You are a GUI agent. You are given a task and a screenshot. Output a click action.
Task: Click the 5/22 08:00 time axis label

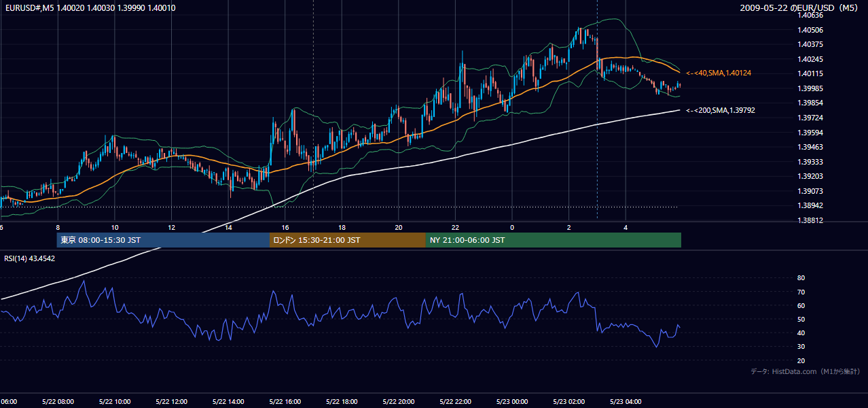tap(58, 401)
